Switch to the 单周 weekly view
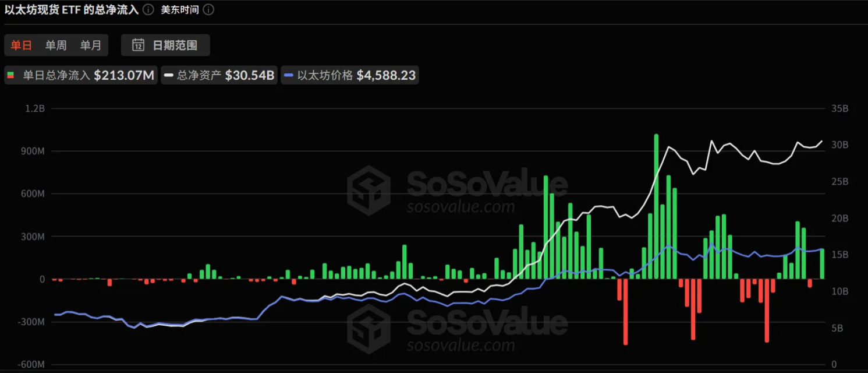Image resolution: width=868 pixels, height=373 pixels. tap(56, 45)
